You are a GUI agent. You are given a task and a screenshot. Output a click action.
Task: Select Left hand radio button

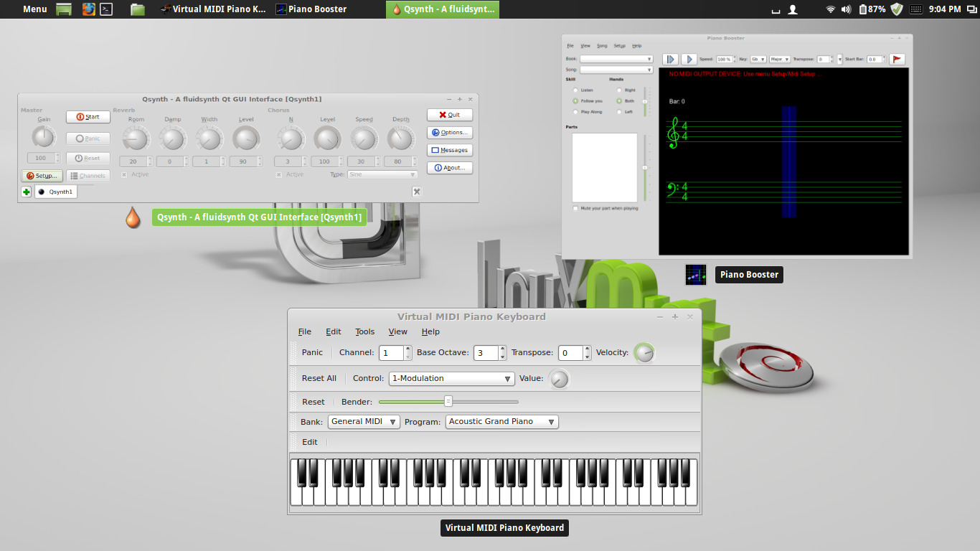click(619, 112)
